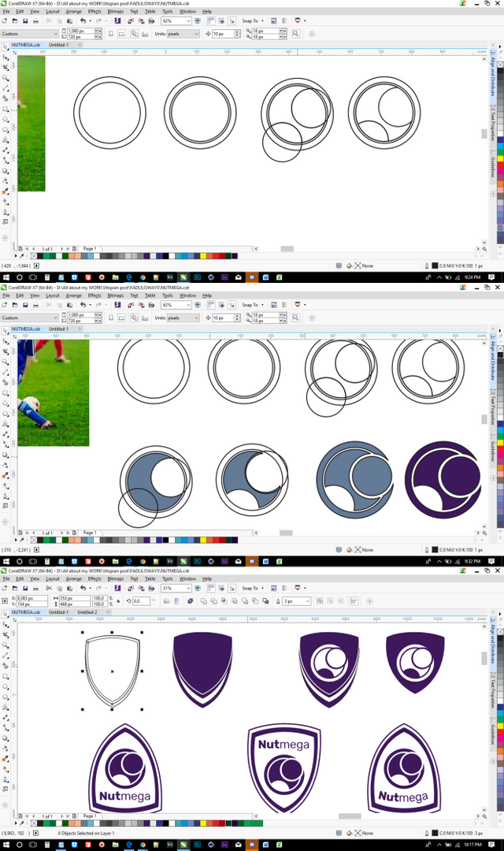Toggle Show Rulers in the 9:24 PM window
Screen dimensions: 504x851
pyautogui.click(x=211, y=20)
